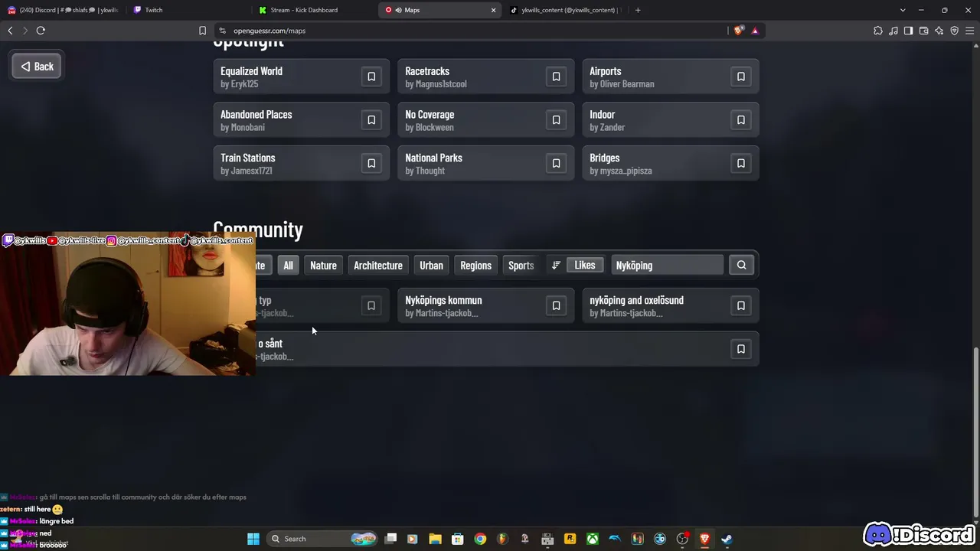Toggle the browser sidebar panel

coord(908,31)
